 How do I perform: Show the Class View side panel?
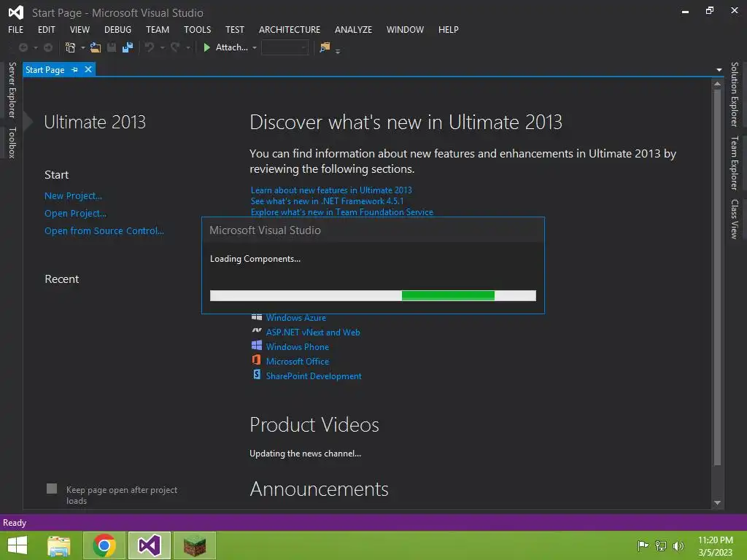click(x=735, y=219)
